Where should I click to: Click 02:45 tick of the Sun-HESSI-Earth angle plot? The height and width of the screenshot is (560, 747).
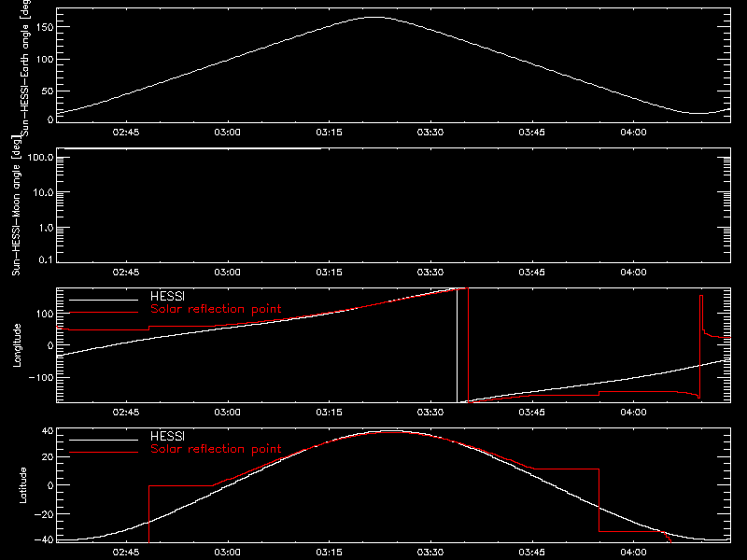(x=126, y=133)
